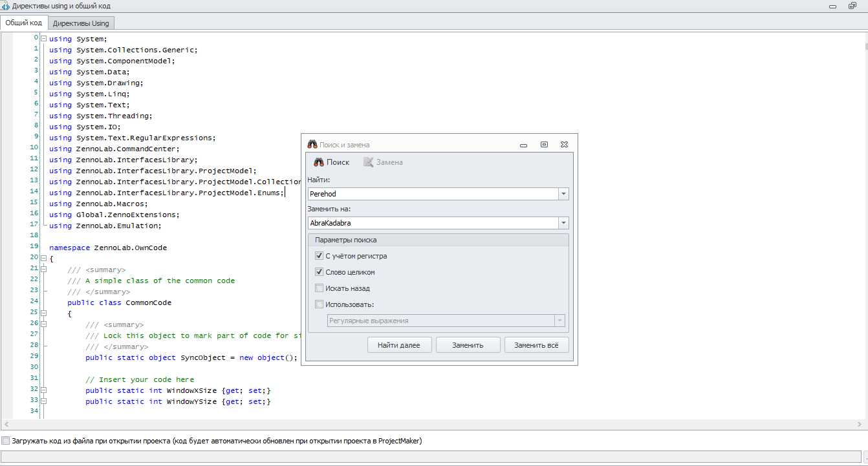Collapse the using block at line 0
The height and width of the screenshot is (466, 868).
coord(43,39)
